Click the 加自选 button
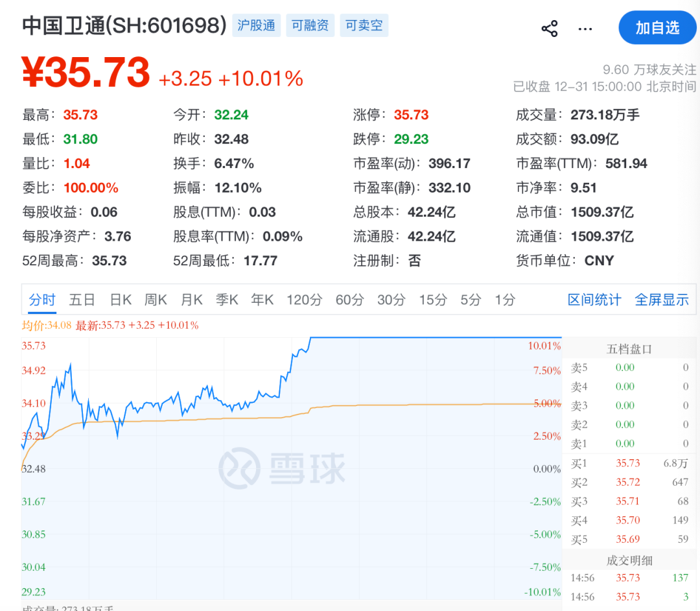The height and width of the screenshot is (611, 700). pos(657,28)
